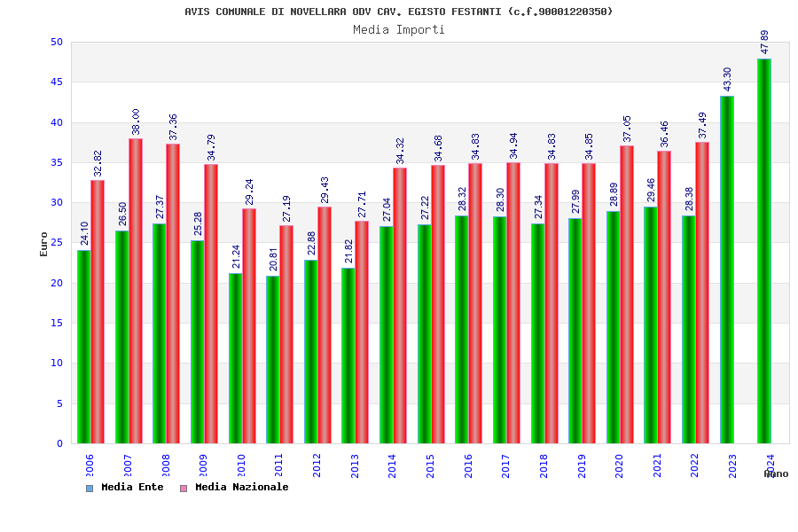
Task: Click the y-axis tick label 15
Action: pos(57,323)
